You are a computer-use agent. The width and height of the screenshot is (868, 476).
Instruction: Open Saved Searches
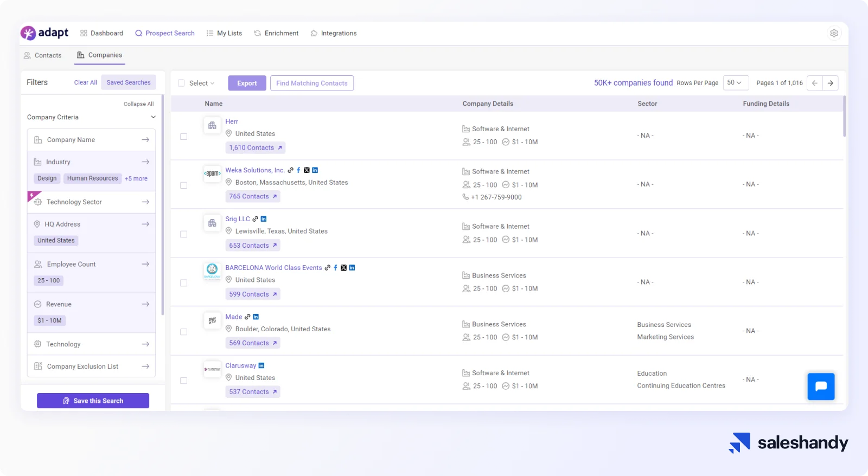129,82
